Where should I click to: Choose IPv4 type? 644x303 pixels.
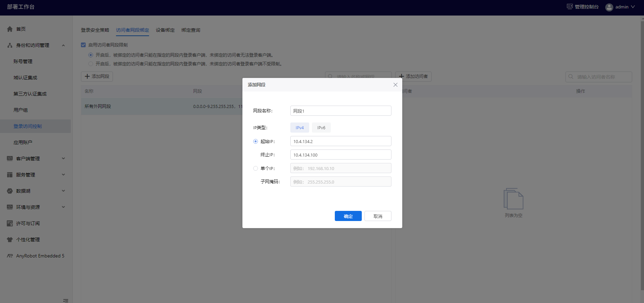coord(300,128)
